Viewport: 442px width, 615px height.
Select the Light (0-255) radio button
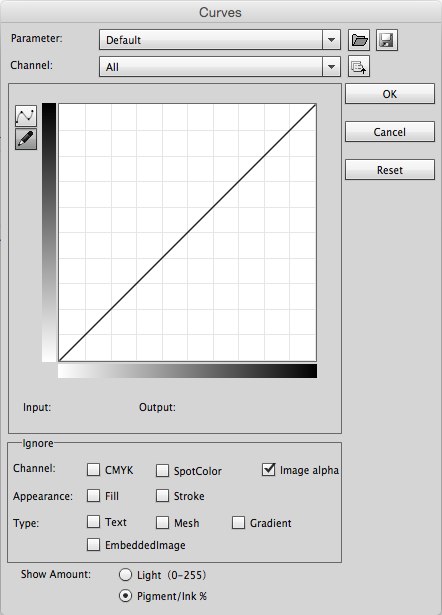(125, 575)
